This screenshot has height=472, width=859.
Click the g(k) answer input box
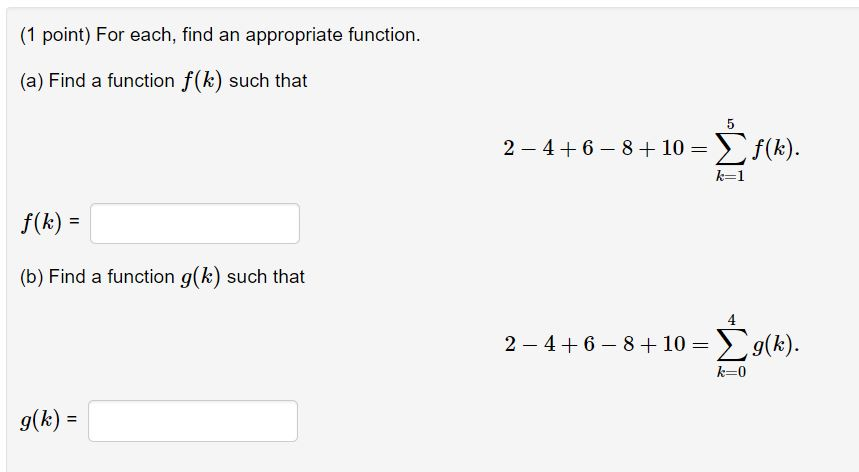[193, 421]
